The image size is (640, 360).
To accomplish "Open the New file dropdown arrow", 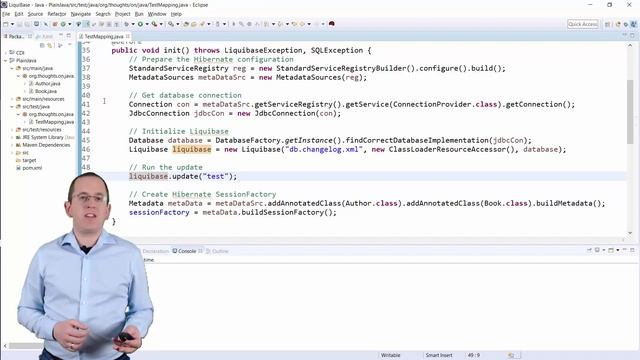I will tap(12, 24).
